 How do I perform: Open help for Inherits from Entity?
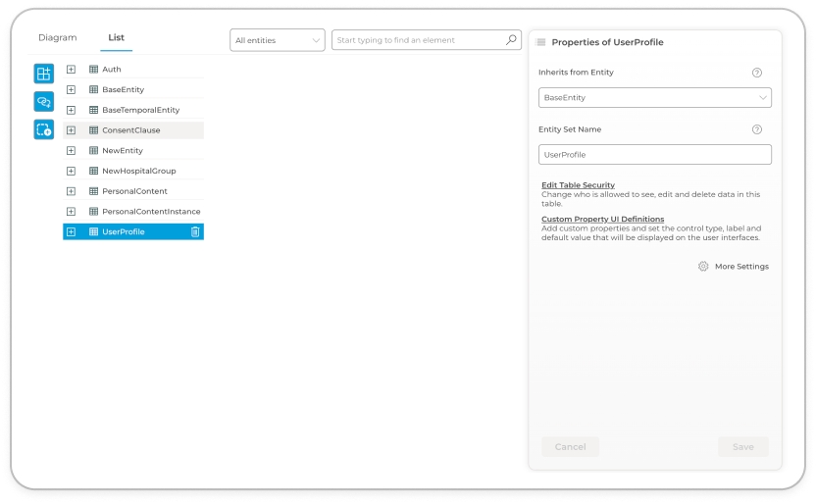tap(756, 73)
